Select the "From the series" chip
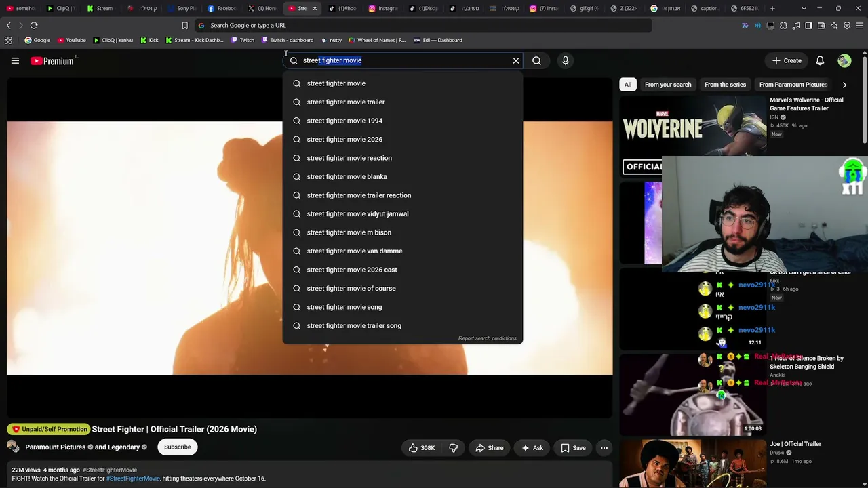Image resolution: width=868 pixels, height=488 pixels. coord(725,85)
